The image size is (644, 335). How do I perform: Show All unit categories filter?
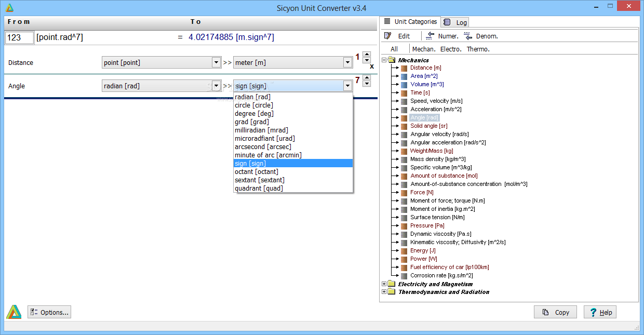[x=394, y=49]
